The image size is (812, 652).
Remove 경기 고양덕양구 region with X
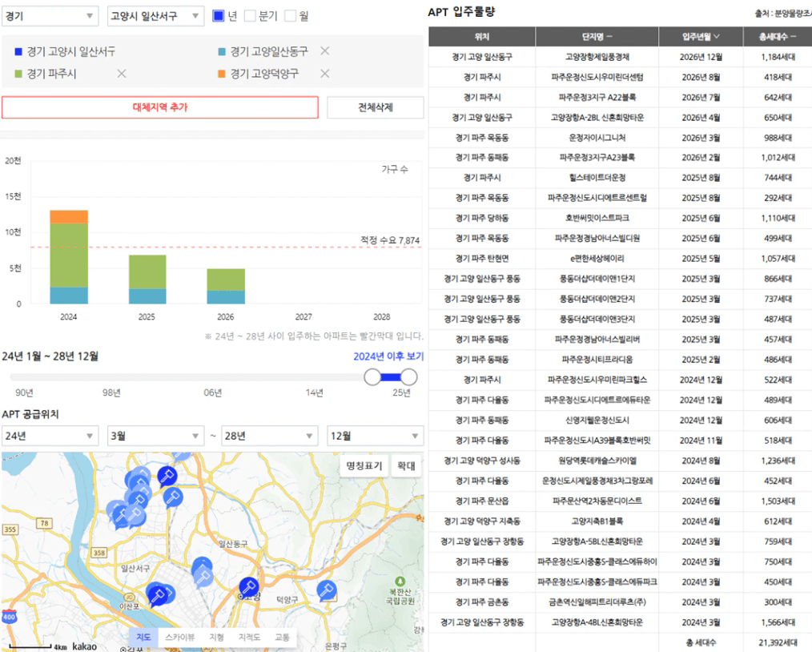coord(324,74)
